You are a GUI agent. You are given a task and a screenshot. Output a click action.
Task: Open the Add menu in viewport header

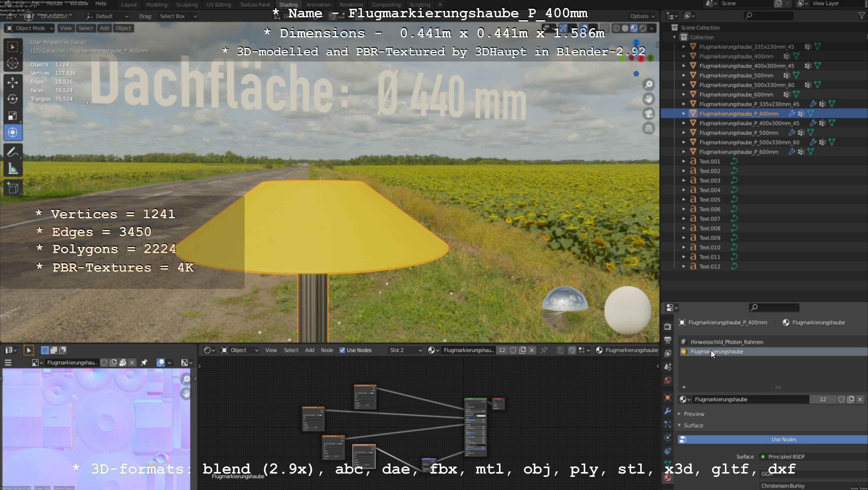tap(104, 28)
